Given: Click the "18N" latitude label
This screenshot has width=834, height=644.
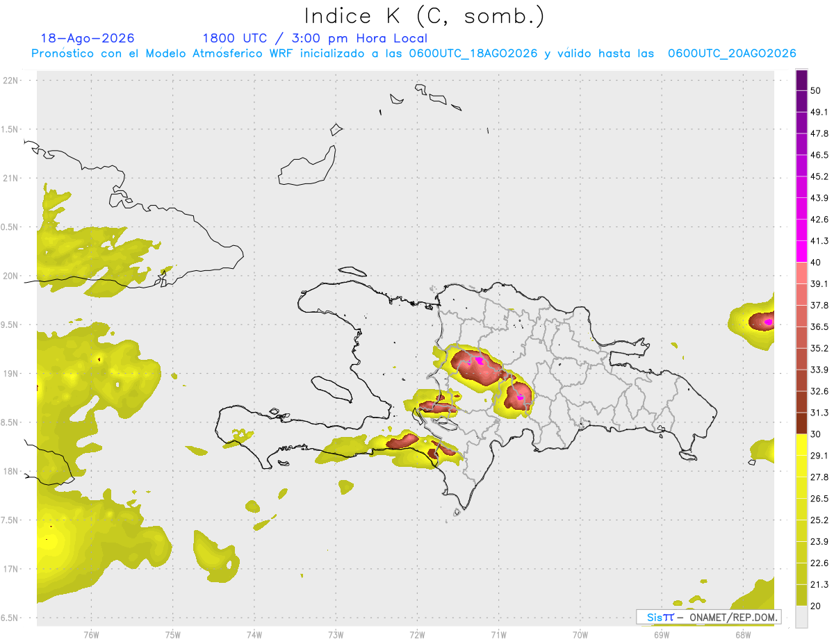Looking at the screenshot, I should point(12,472).
